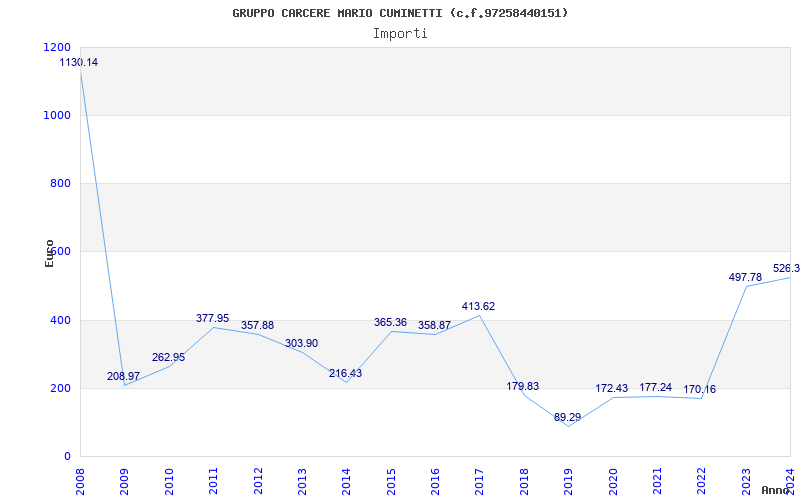Click the Anno x-axis title
The height and width of the screenshot is (500, 800).
776,491
